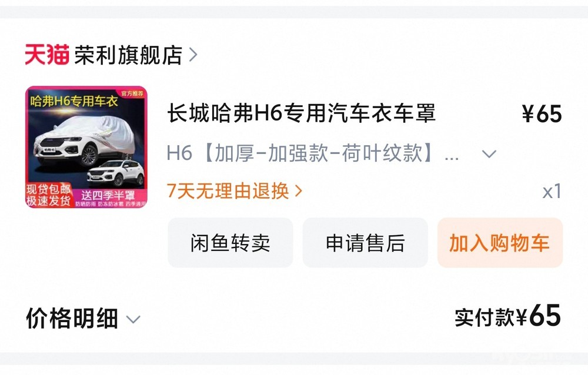The image size is (588, 375).
Task: Tap the 送四季半罩 banner on the image
Action: [x=108, y=195]
